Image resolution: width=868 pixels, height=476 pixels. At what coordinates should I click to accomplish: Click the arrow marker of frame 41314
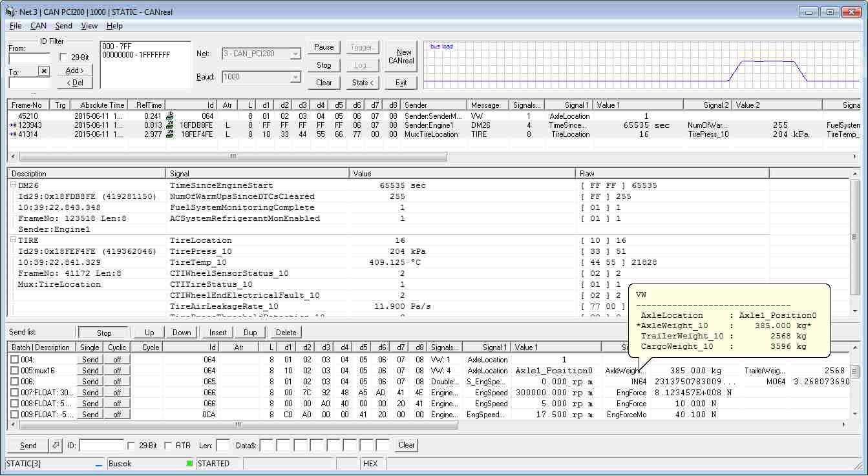(x=12, y=134)
